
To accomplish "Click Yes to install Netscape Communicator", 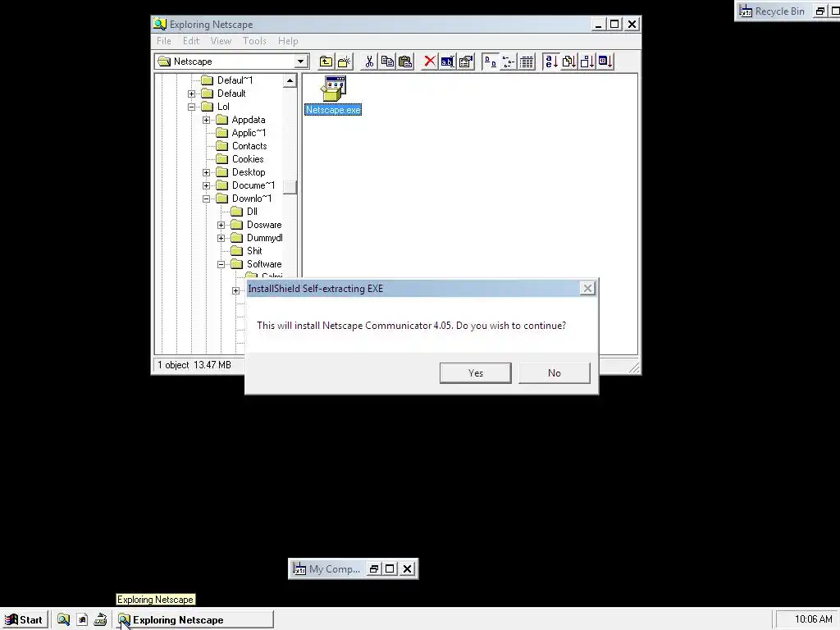I will pos(475,373).
